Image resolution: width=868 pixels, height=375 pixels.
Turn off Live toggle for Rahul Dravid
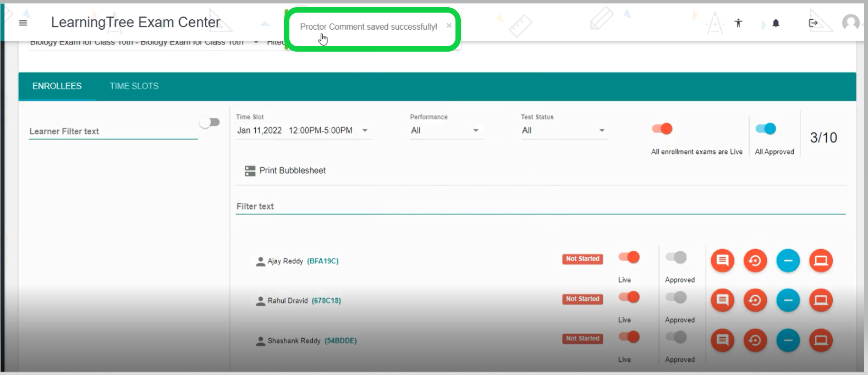629,297
